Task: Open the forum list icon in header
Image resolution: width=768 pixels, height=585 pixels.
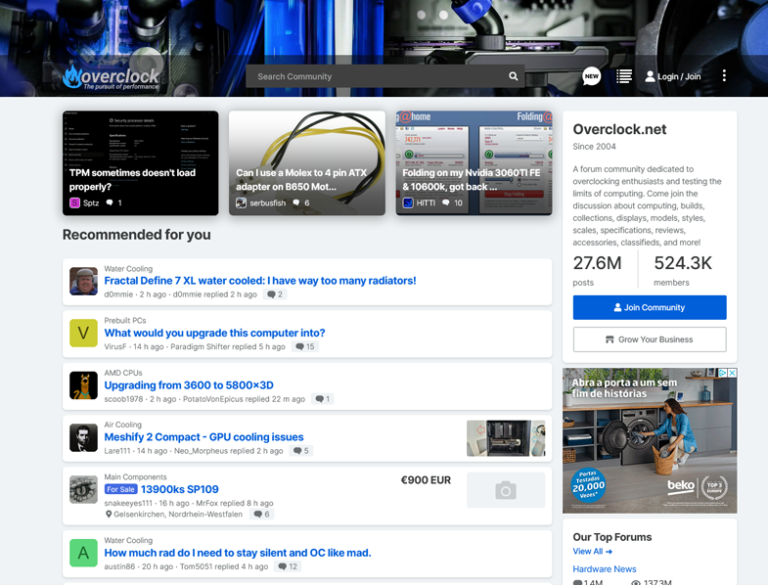Action: coord(624,76)
